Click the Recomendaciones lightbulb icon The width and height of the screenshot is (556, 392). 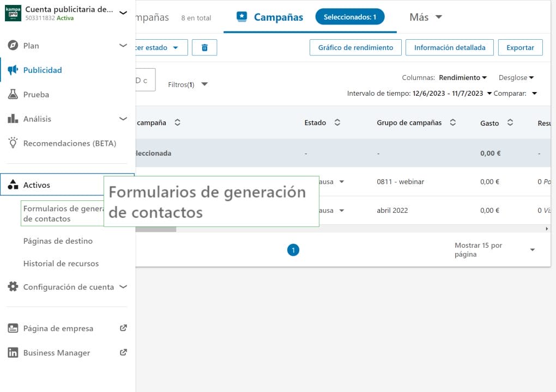(x=13, y=143)
